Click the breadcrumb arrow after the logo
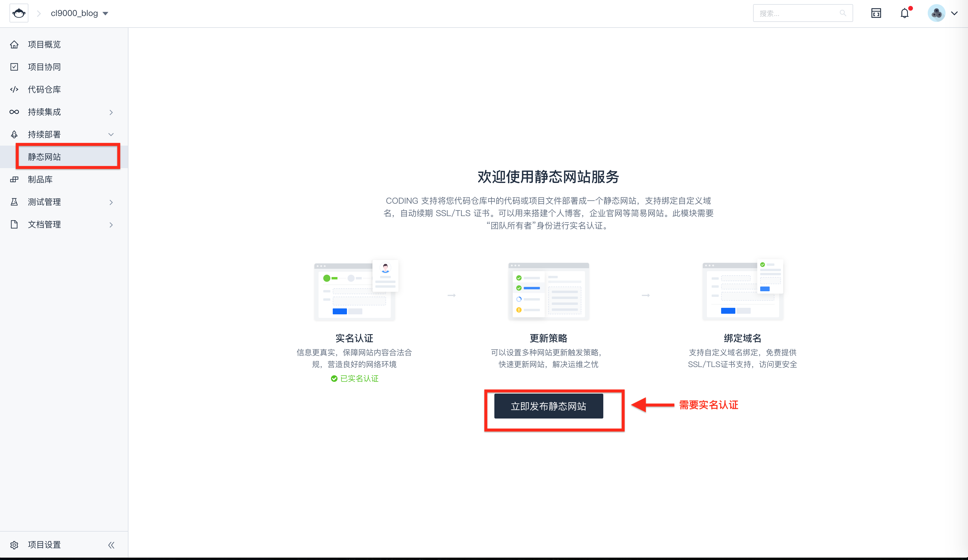968x560 pixels. [39, 13]
